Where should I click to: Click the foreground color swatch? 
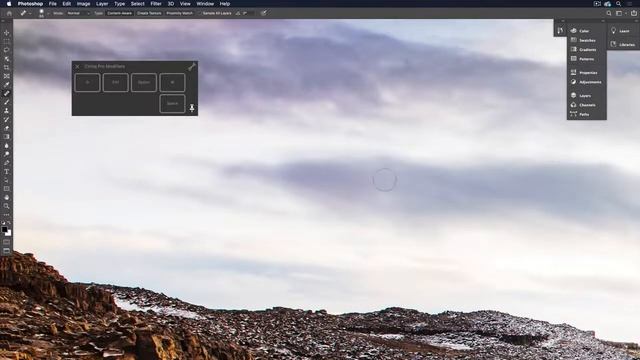(4, 229)
